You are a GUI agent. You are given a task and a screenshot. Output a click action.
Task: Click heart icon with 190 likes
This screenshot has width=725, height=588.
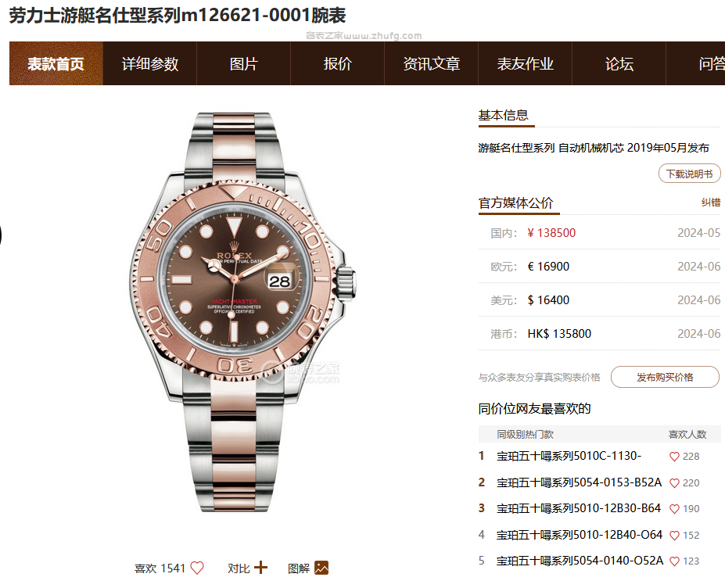click(x=674, y=509)
